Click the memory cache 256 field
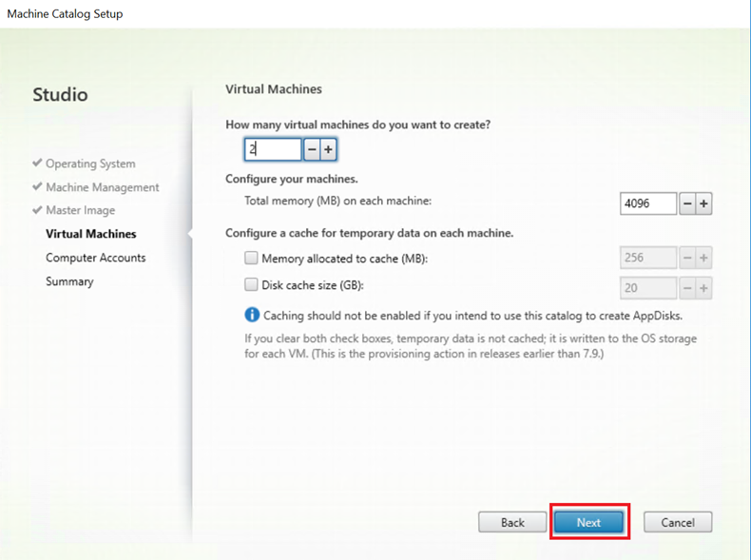The height and width of the screenshot is (560, 751). [648, 258]
